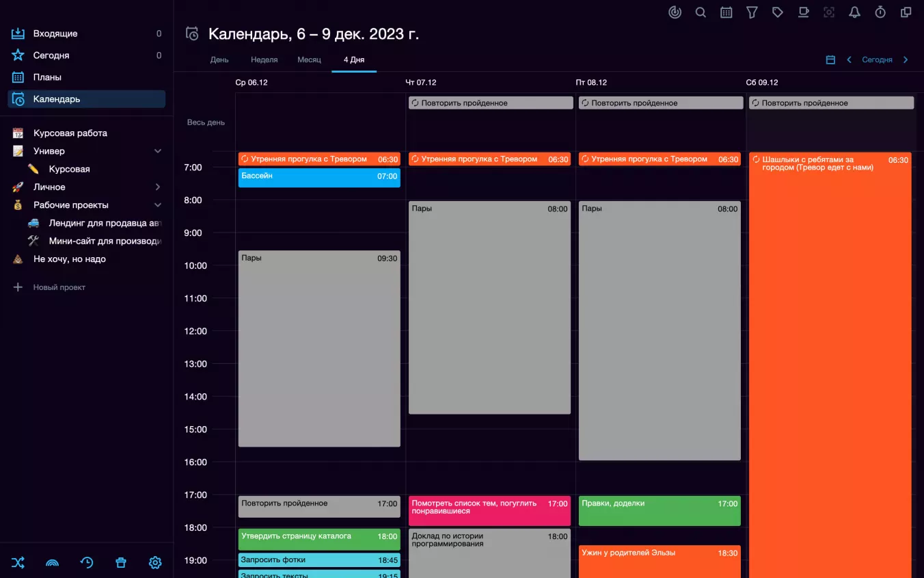Image resolution: width=924 pixels, height=578 pixels.
Task: Click the shuffle icon in sidebar footer
Action: (x=18, y=562)
